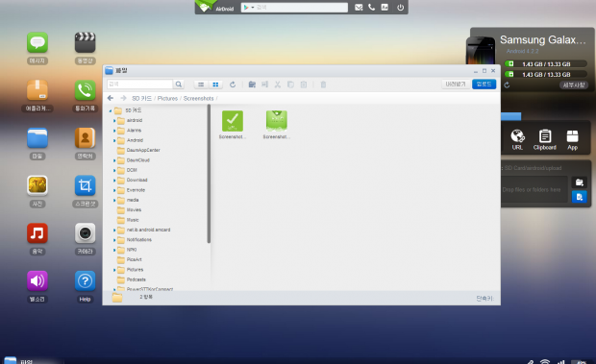Expand the Download folder in tree
Viewport: 596px width, 364px height.
pos(114,180)
